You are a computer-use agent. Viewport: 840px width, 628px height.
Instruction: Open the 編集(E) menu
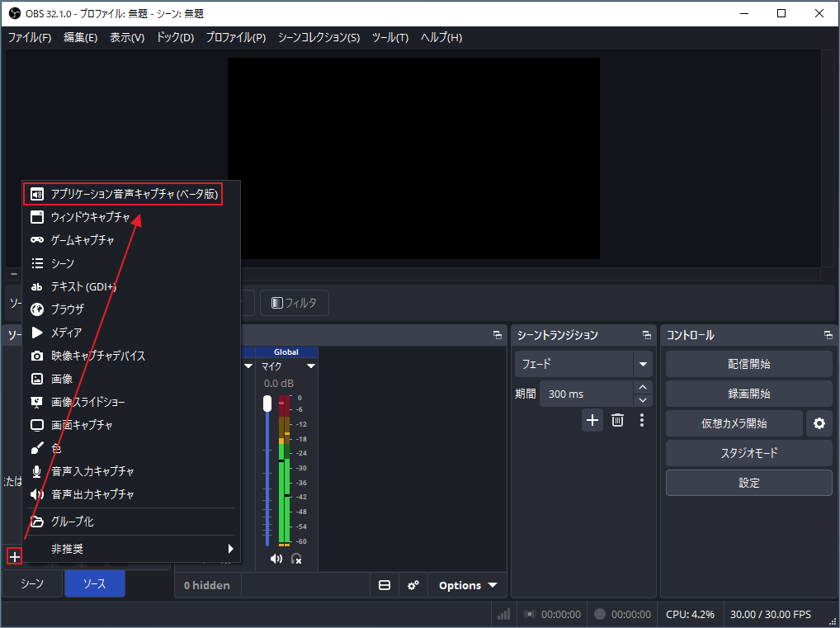tap(80, 37)
